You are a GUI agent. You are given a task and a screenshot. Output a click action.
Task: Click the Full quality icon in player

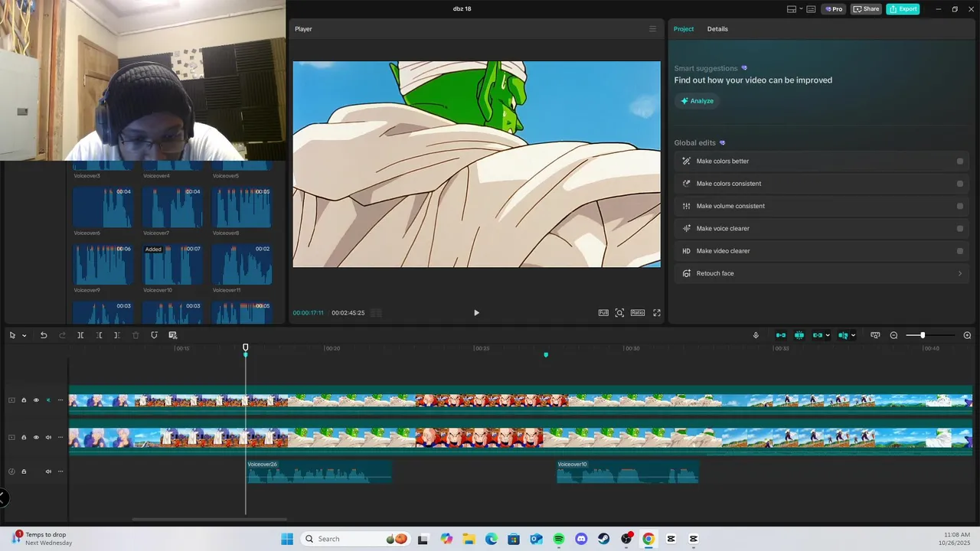click(603, 313)
